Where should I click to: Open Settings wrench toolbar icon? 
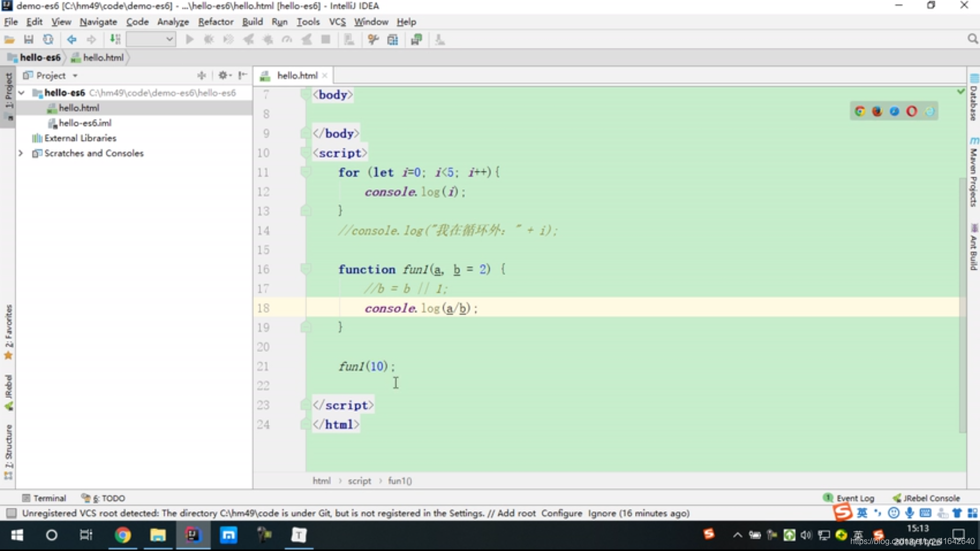click(373, 40)
